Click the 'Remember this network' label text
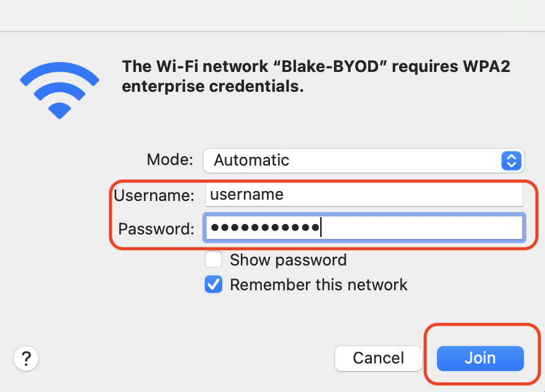This screenshot has height=392, width=545. (318, 285)
